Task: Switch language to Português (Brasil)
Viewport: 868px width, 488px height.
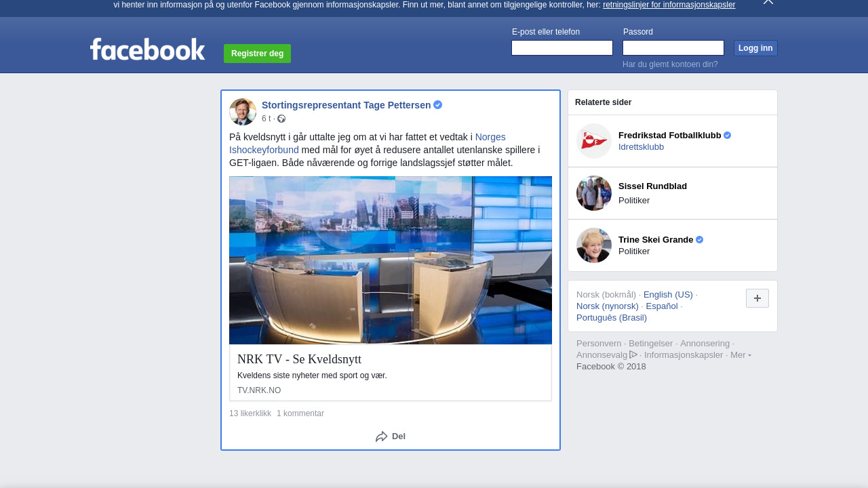Action: click(612, 318)
